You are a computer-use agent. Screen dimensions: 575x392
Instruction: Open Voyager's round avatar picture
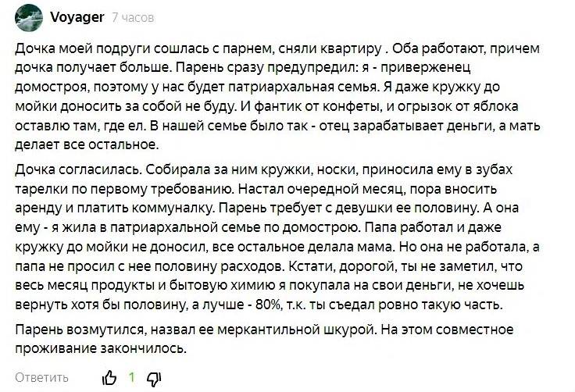tap(29, 18)
